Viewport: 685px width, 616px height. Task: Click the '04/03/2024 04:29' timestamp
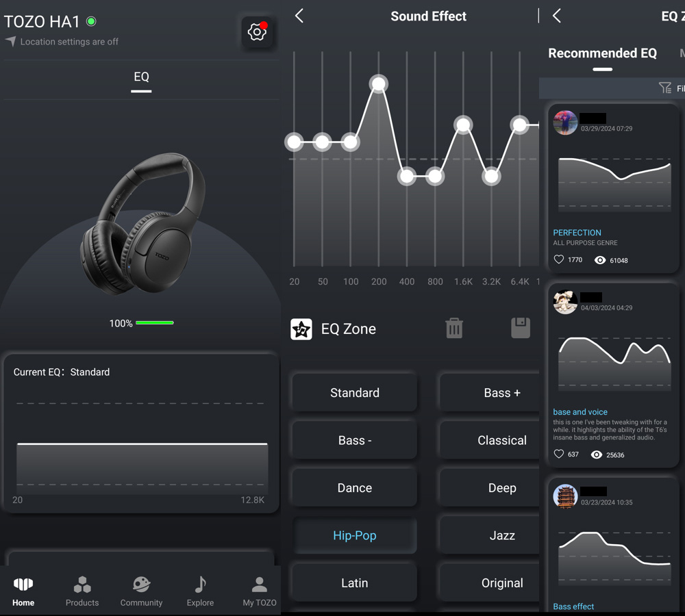coord(606,308)
